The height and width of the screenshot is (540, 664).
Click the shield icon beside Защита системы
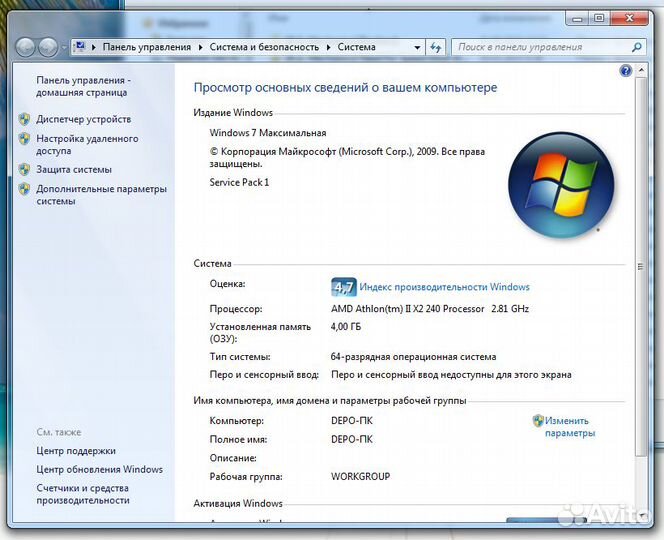25,170
